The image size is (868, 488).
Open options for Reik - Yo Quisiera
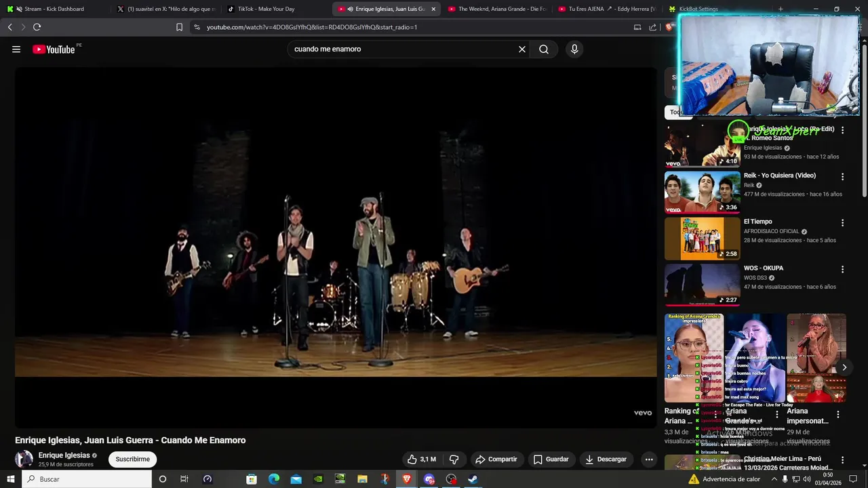[843, 177]
